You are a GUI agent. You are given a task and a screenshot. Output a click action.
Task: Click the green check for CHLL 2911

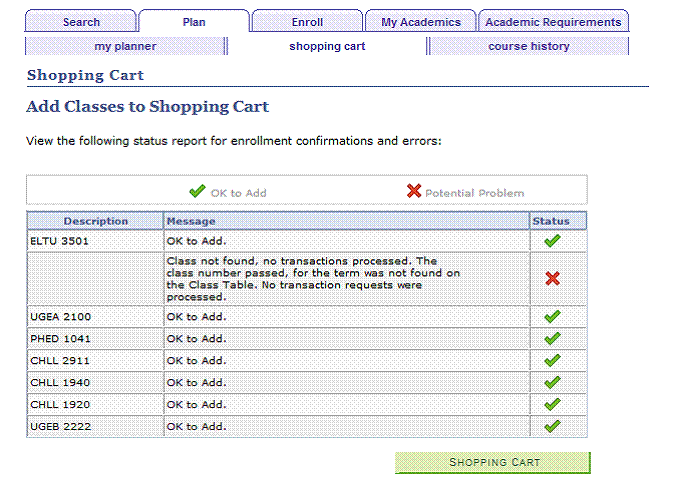552,361
